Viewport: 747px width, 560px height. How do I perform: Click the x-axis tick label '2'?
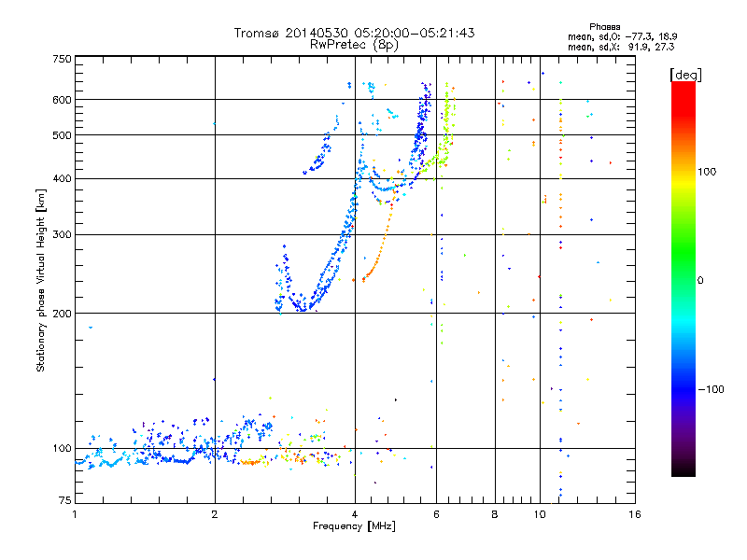[215, 514]
